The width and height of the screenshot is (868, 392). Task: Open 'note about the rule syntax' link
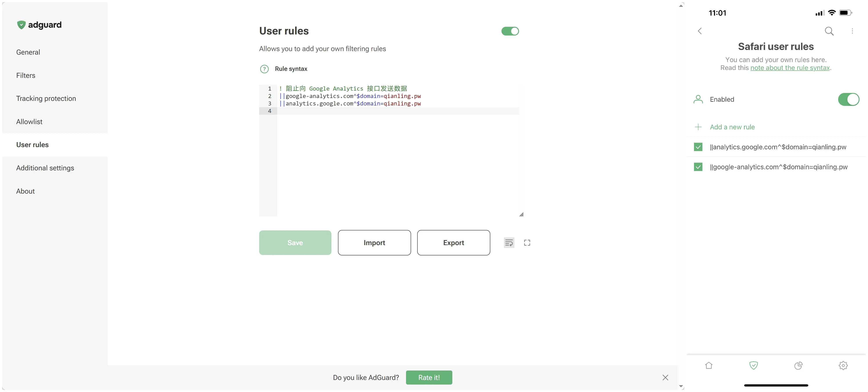(x=790, y=68)
